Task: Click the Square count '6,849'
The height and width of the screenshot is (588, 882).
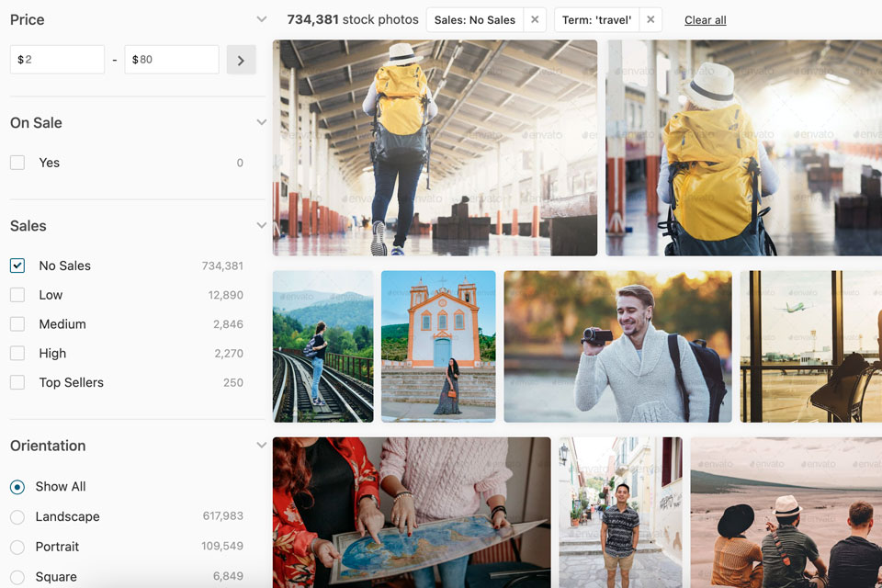Action: point(229,576)
